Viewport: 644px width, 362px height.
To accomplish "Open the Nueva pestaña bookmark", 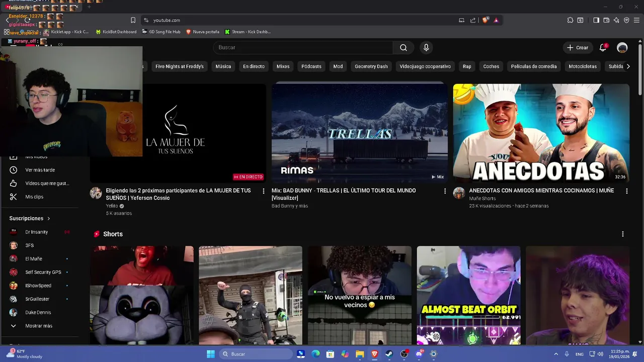I will pos(203,32).
